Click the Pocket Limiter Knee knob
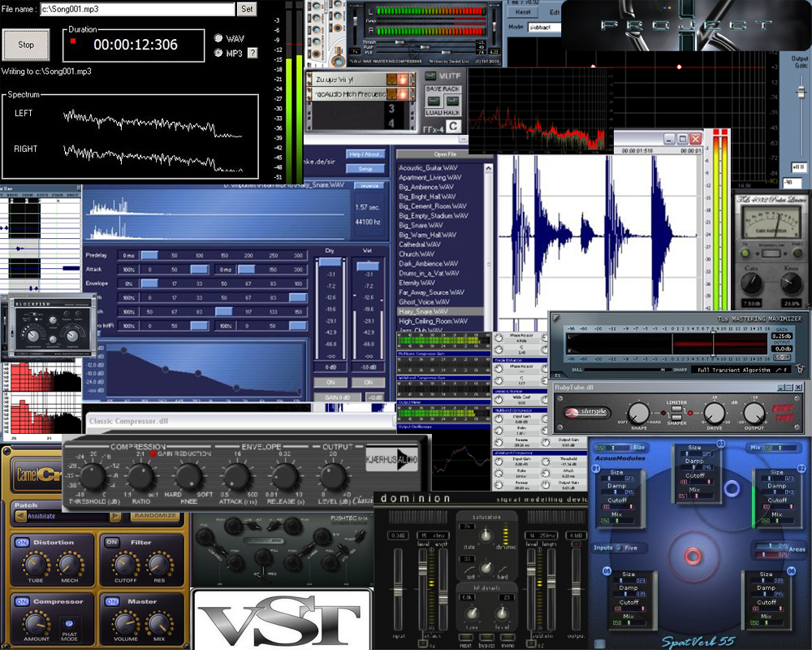Screen dimensions: 812x650 791,284
